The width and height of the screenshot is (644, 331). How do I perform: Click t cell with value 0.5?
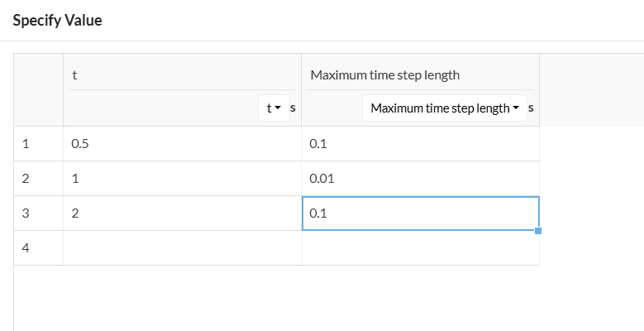click(x=182, y=144)
